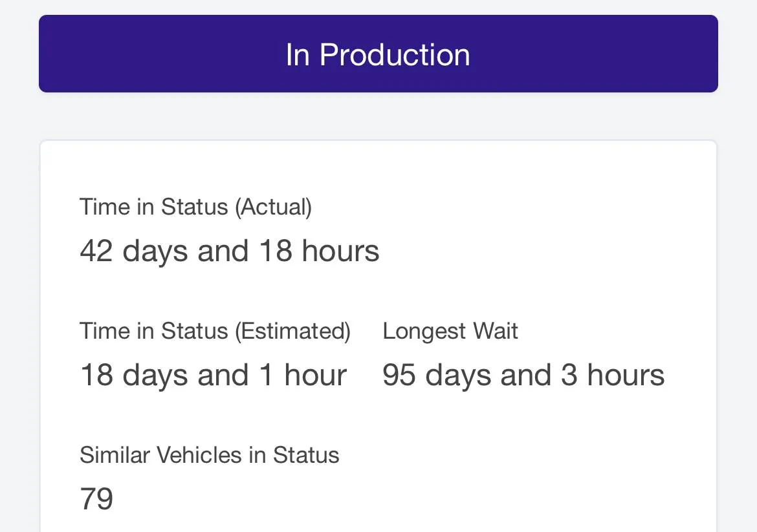Click the word Production in the banner
The image size is (757, 532).
point(395,54)
